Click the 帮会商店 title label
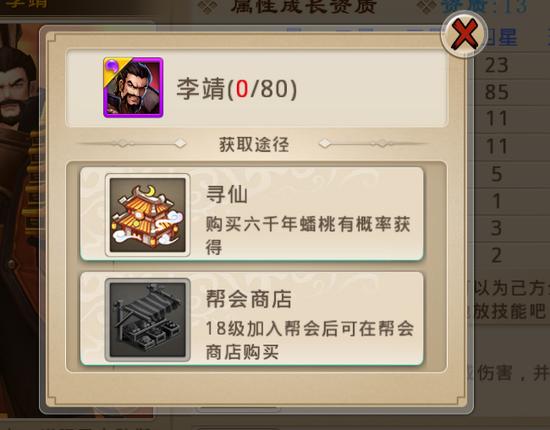The height and width of the screenshot is (430, 550). click(x=249, y=299)
